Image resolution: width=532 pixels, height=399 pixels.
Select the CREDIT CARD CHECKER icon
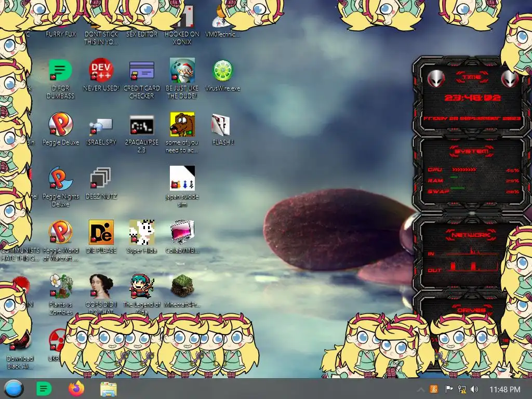(x=141, y=70)
